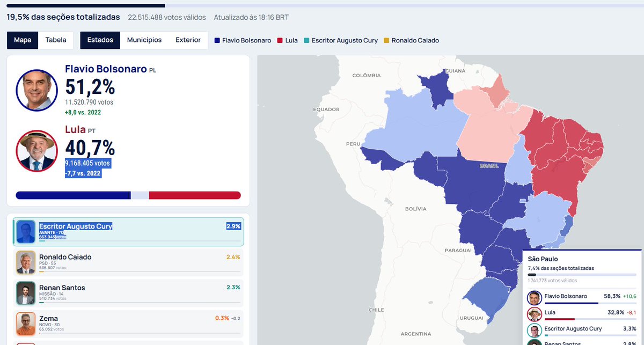Click the '11.520.790 votos' count
Screen dimensions: 644x345
89,102
